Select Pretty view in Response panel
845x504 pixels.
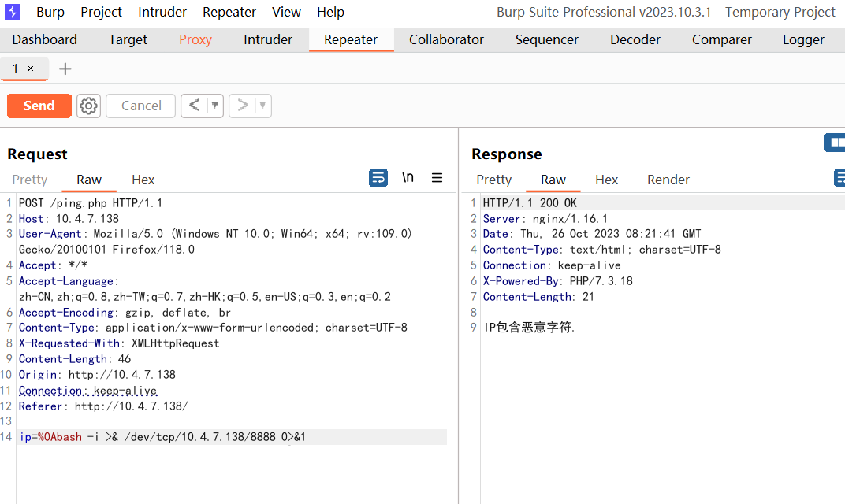click(x=493, y=180)
